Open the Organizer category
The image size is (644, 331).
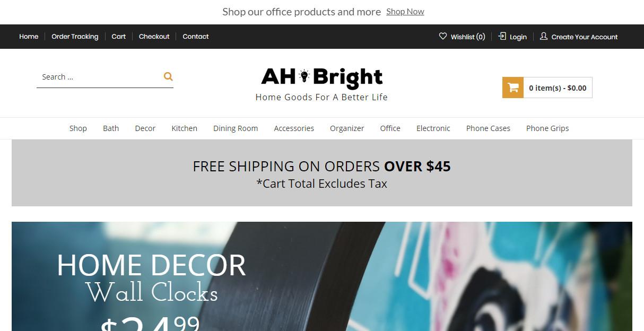pos(347,128)
